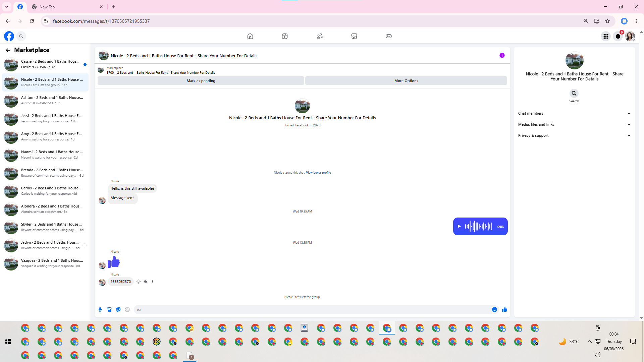The image size is (644, 362).
Task: Search in conversation from the side panel
Action: pyautogui.click(x=574, y=94)
